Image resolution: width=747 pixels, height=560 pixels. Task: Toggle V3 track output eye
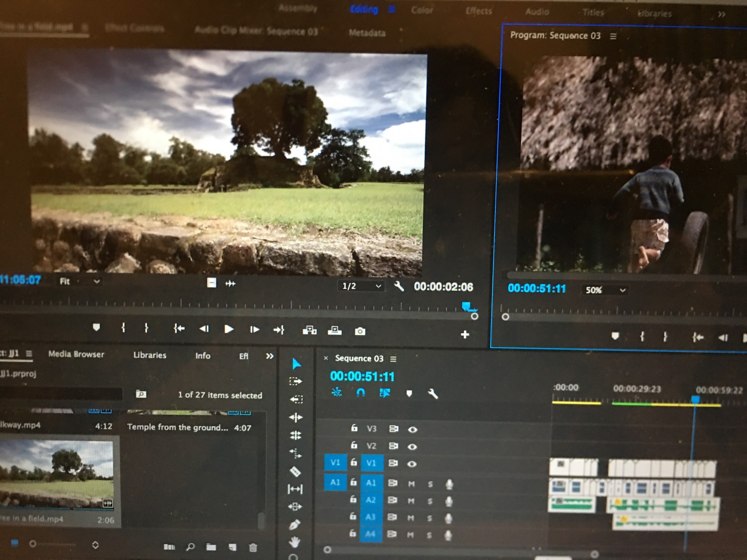[x=412, y=429]
